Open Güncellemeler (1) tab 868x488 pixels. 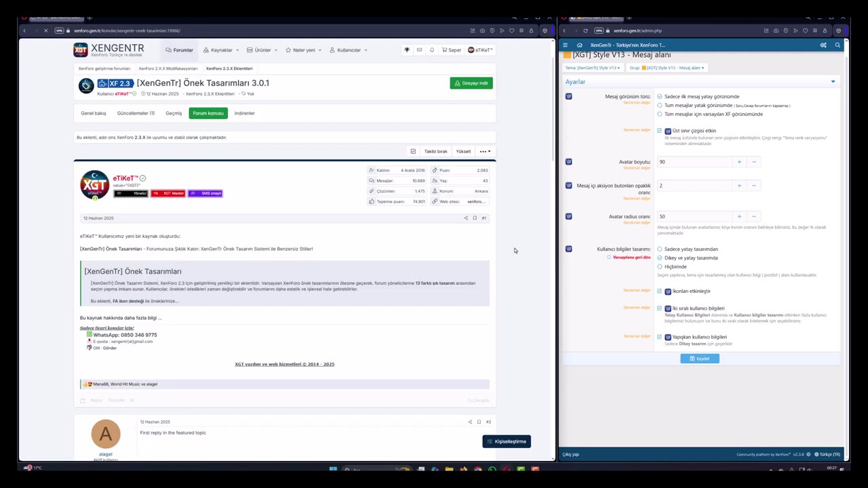point(136,113)
